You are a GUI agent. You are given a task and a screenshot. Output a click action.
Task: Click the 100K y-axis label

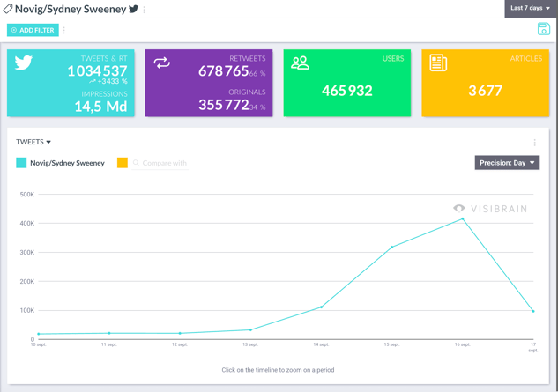[x=27, y=311]
